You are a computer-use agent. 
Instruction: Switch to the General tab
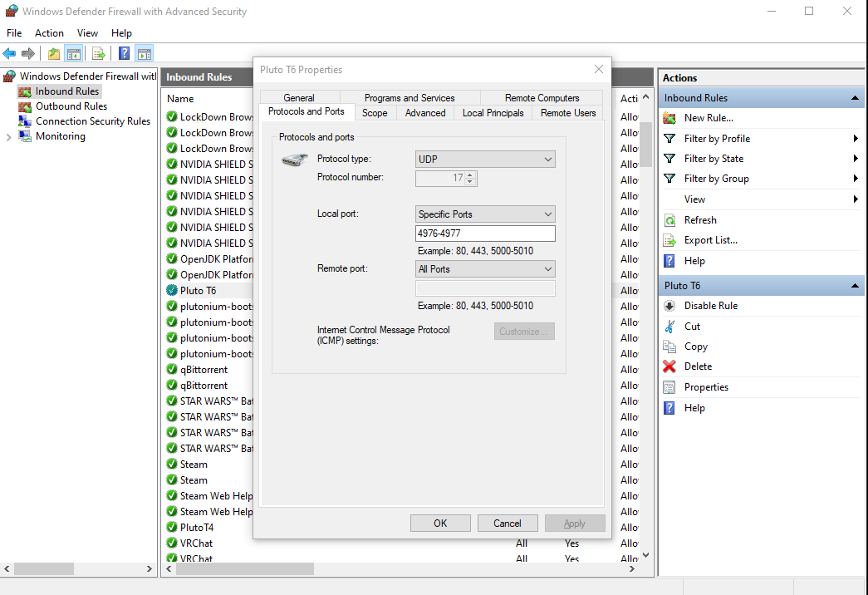click(x=299, y=97)
